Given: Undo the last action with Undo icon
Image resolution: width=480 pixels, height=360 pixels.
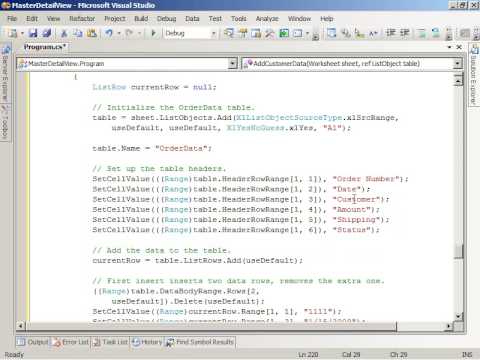Looking at the screenshot, I should click(x=109, y=33).
